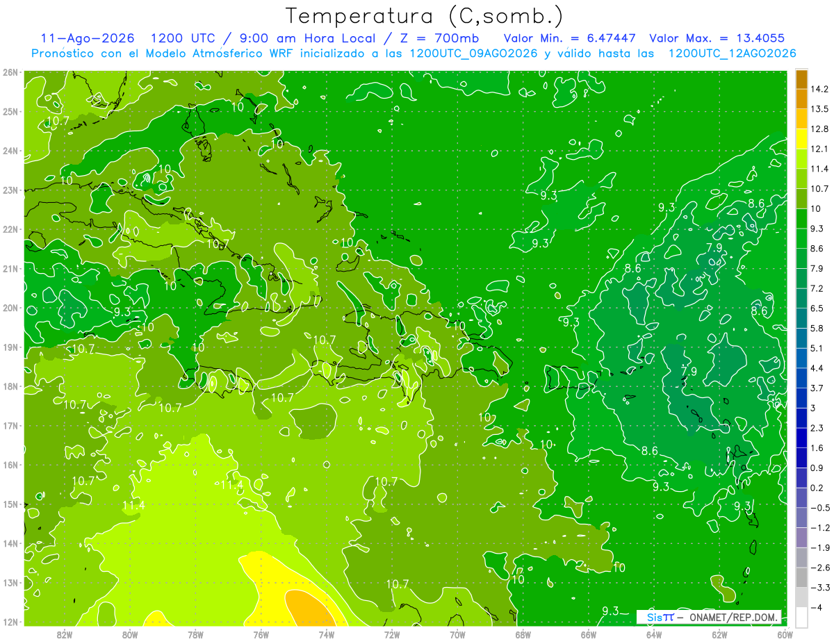Click 'Valor Max. = 13.4055' in header
The image size is (834, 644).
tap(717, 38)
